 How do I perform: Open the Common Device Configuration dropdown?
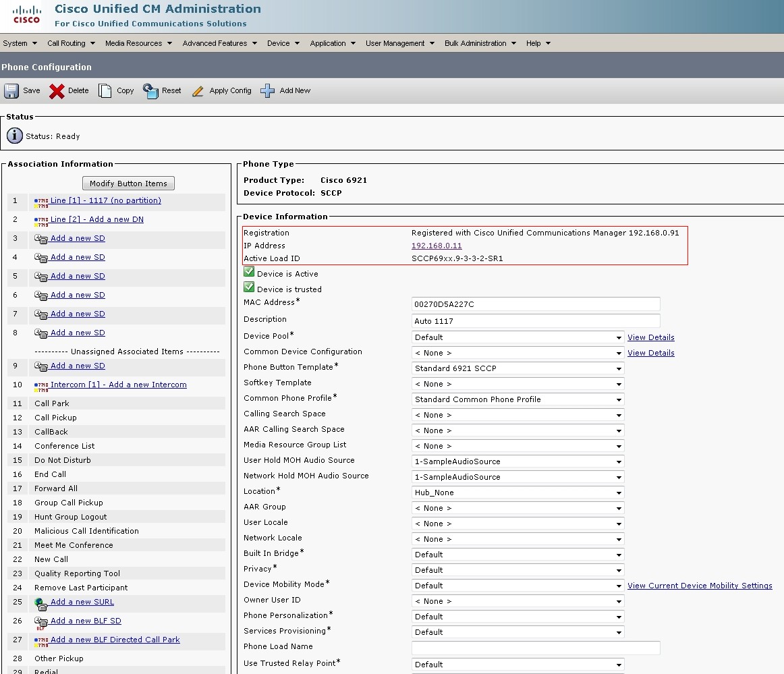coord(517,353)
